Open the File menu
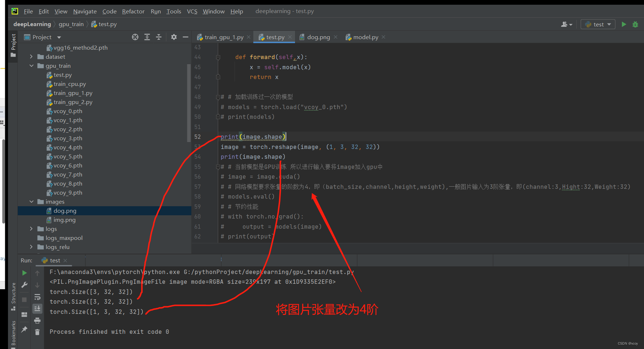644x349 pixels. 28,11
